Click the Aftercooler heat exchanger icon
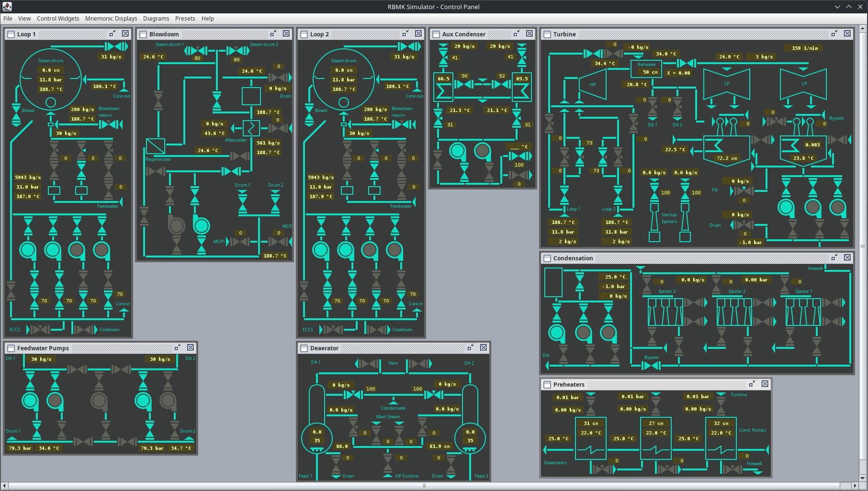This screenshot has height=491, width=868. pyautogui.click(x=251, y=128)
